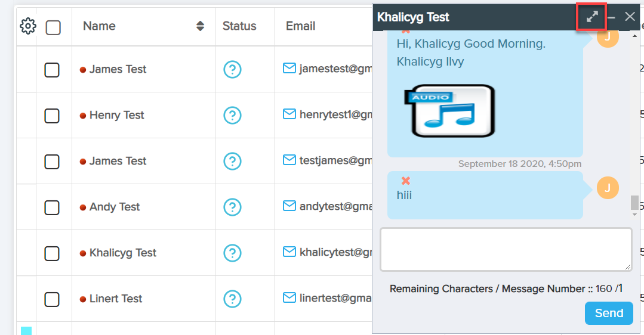Click Khalicyg Test's status question icon
Viewport: 644px width, 335px height.
232,253
